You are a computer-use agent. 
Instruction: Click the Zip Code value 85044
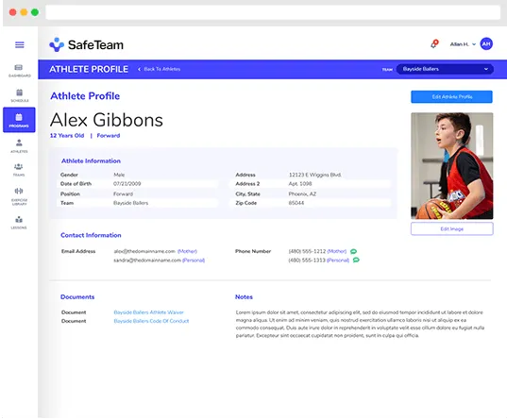(x=296, y=203)
